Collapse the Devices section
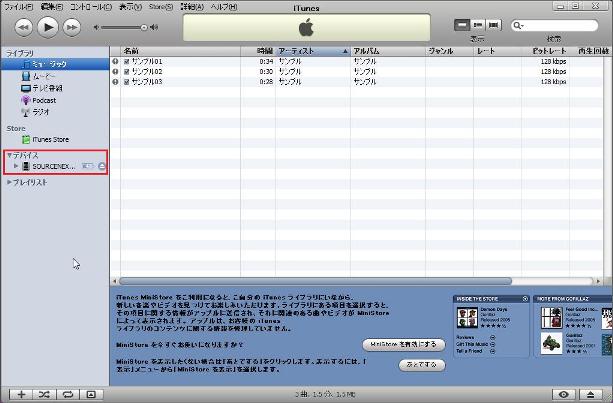The image size is (613, 403). (9, 156)
